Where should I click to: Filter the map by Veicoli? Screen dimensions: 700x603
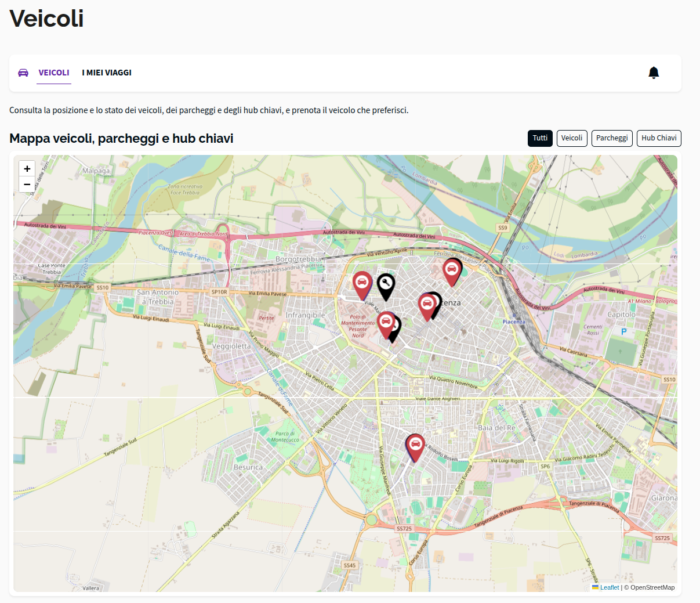(x=572, y=138)
